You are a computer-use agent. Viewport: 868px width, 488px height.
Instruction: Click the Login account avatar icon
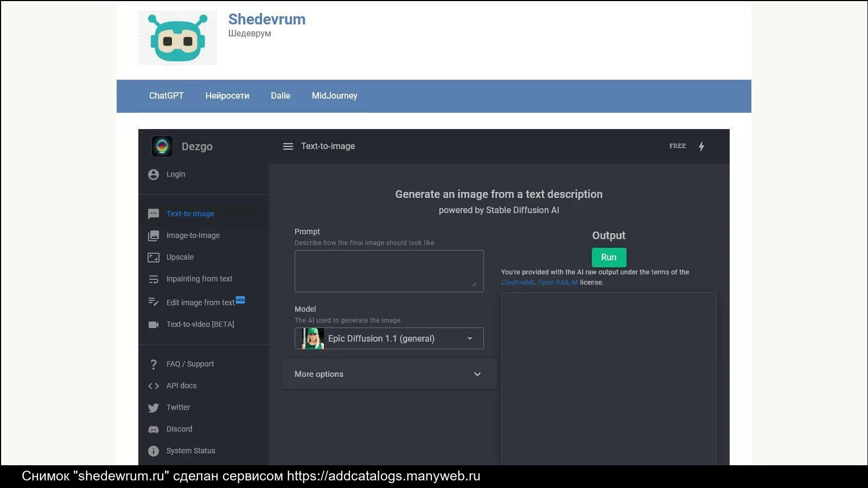point(154,175)
